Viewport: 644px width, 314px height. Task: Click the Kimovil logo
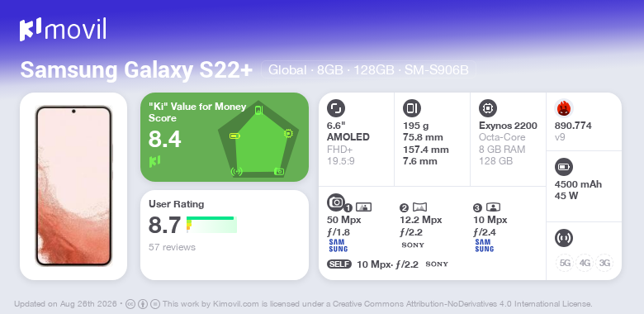(63, 29)
